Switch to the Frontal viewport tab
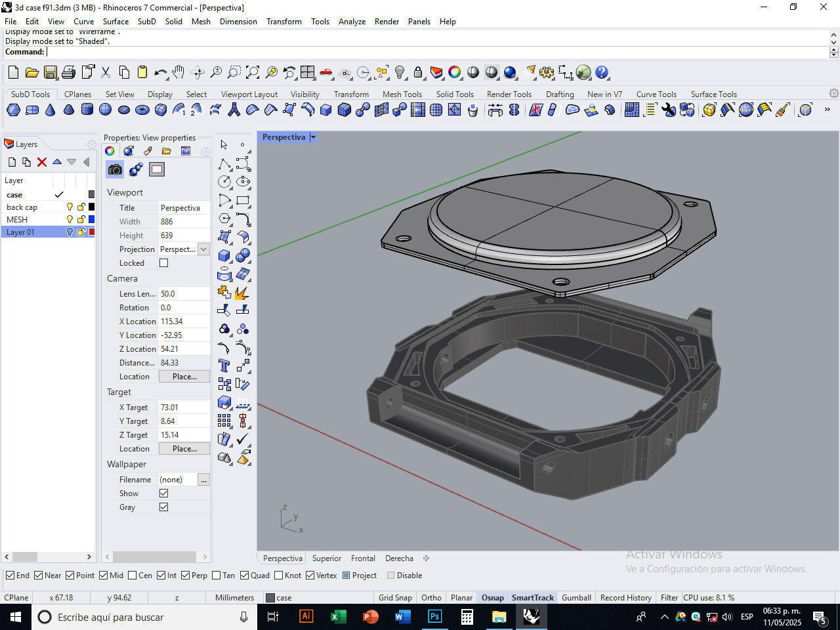 (363, 558)
